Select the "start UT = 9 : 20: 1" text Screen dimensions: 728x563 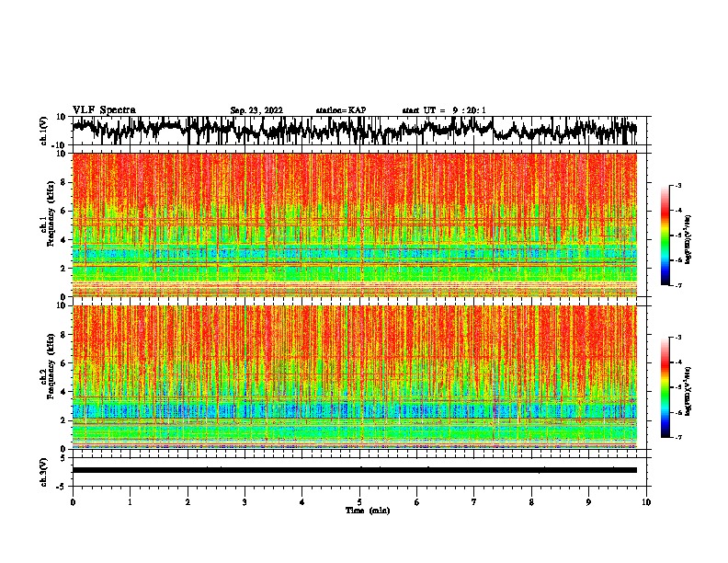(444, 110)
